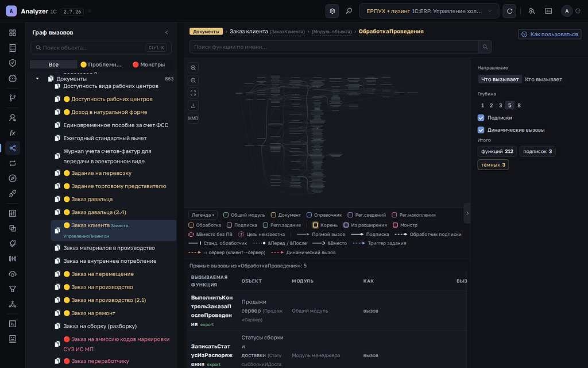Select the Все filter tab

53,64
